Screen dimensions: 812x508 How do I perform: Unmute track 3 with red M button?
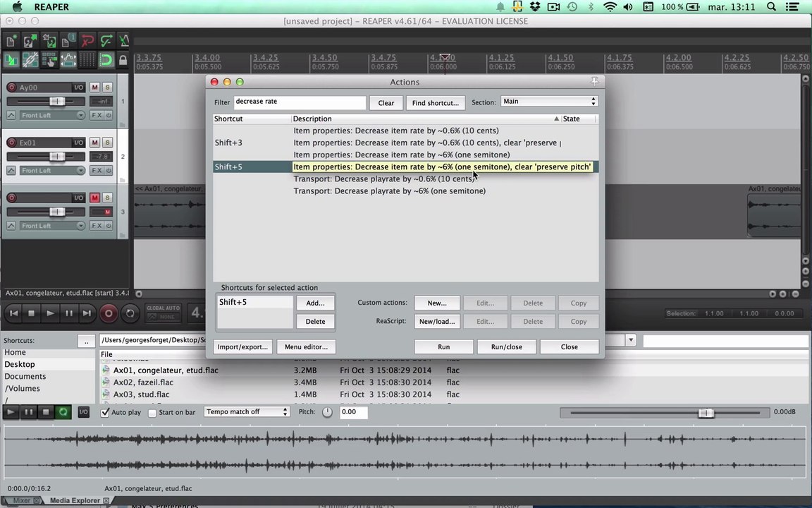(x=94, y=198)
